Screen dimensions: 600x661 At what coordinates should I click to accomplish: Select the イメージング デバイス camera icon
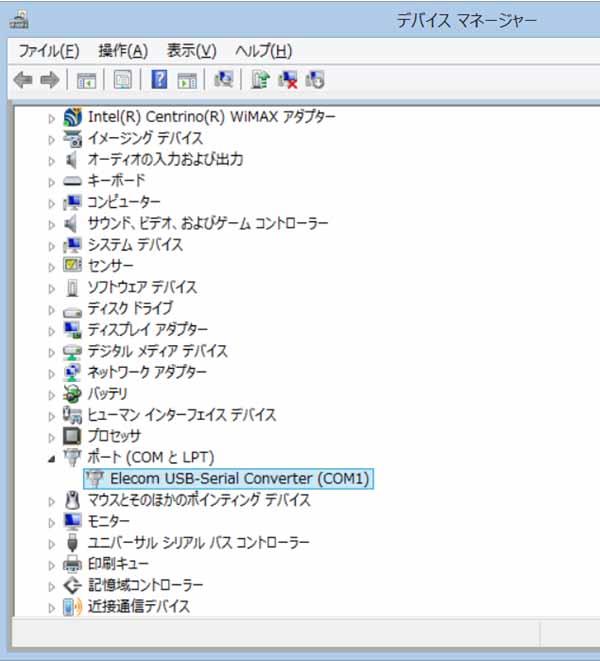pos(72,138)
